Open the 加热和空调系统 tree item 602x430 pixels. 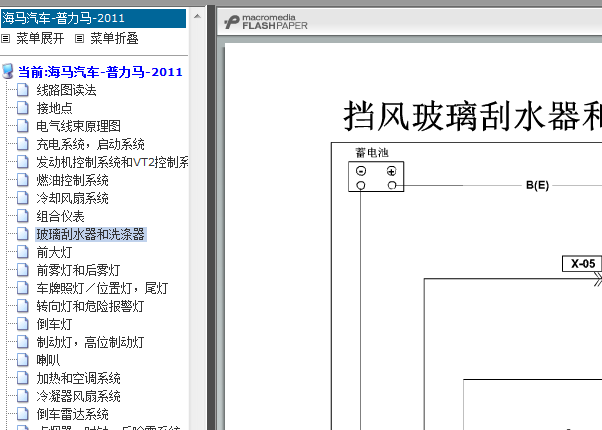point(78,379)
